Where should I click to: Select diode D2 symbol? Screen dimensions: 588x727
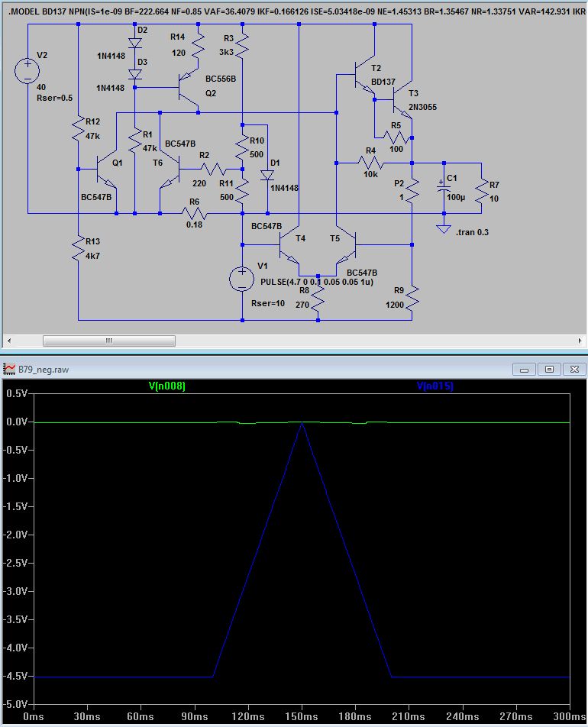pyautogui.click(x=135, y=43)
